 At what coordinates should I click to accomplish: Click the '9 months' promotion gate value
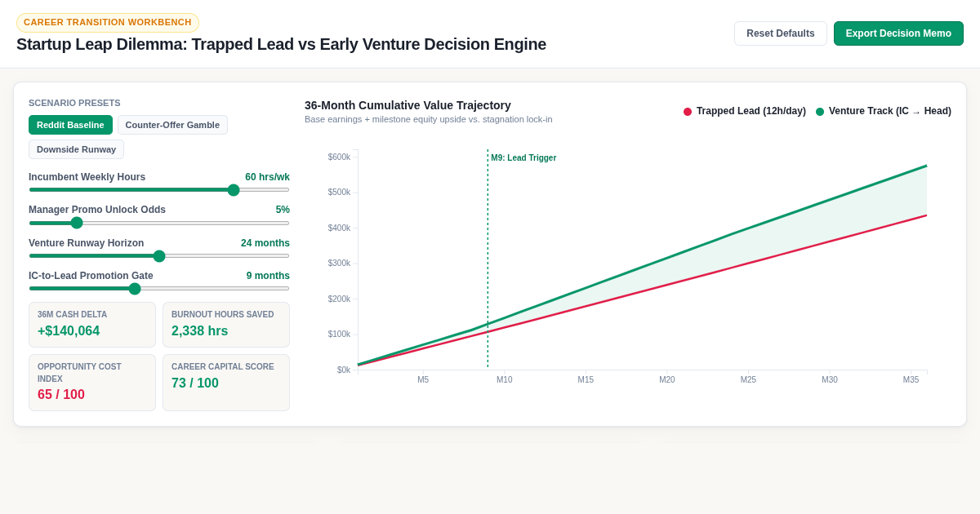tap(268, 276)
